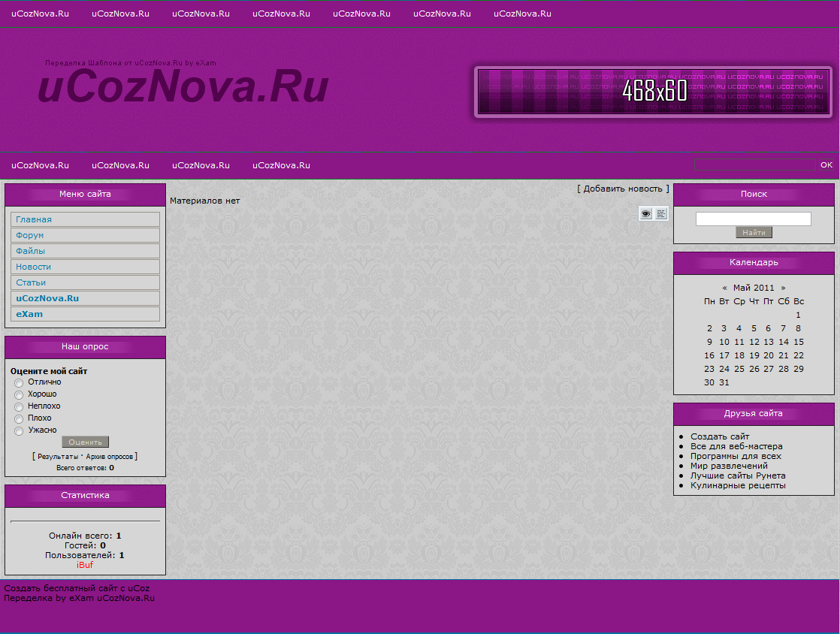Viewport: 840px width, 634px height.
Task: Open the Мир развлечений link
Action: pos(729,466)
